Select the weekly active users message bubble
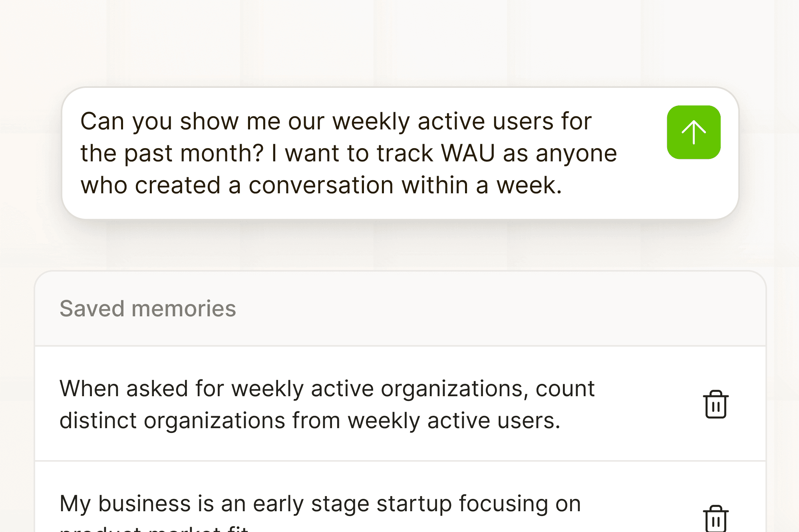 [348, 153]
